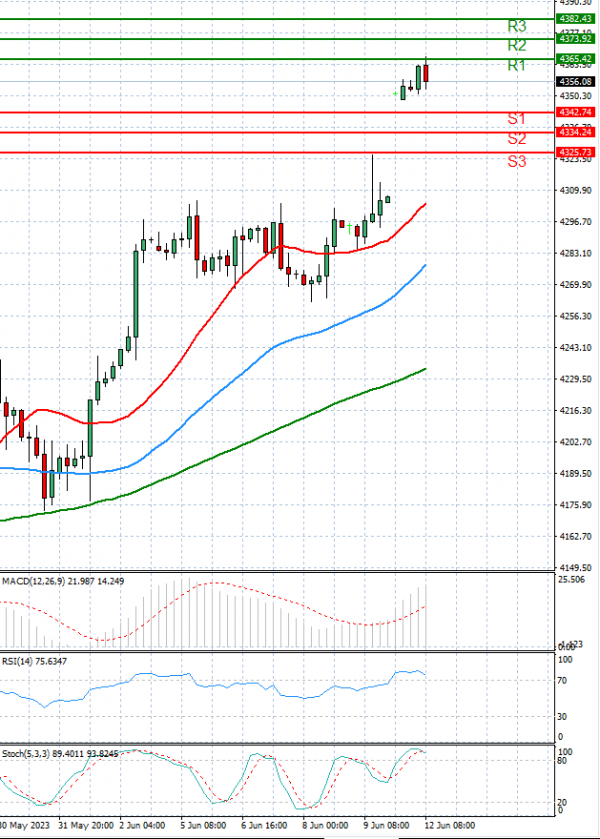Click the 9 Jun 08:00 time label
600x839 pixels.
coord(386,825)
